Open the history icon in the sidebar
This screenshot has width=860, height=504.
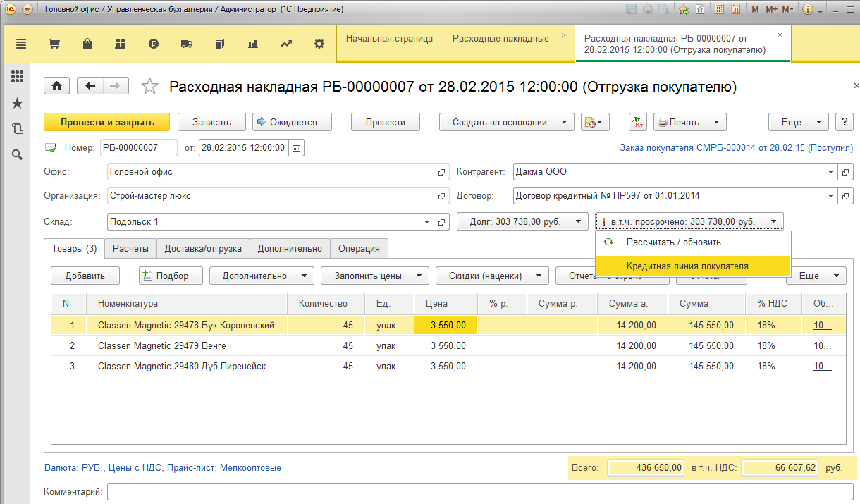(x=18, y=128)
